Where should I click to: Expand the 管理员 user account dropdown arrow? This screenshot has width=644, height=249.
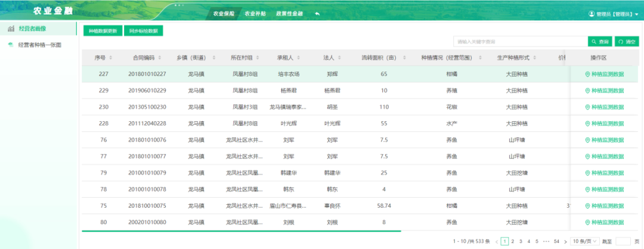636,14
